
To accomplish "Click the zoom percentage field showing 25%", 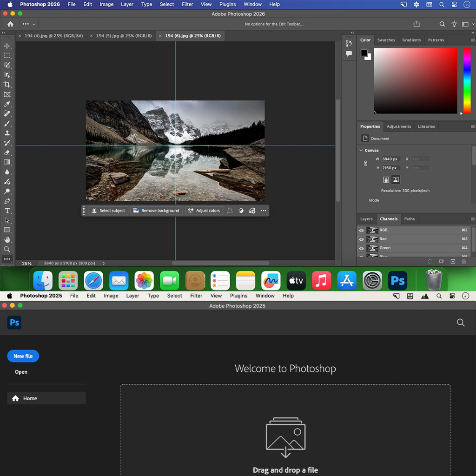I will pos(26,263).
